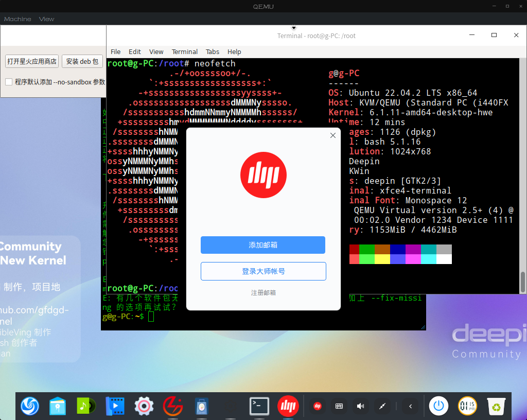527x420 pixels.
Task: Click the bright yellow neofetch color block
Action: [x=382, y=259]
